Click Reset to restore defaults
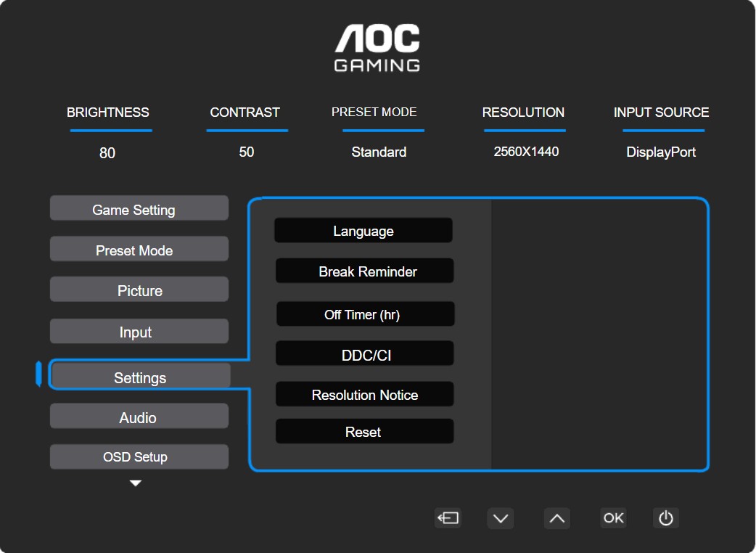Image resolution: width=756 pixels, height=553 pixels. pos(364,432)
